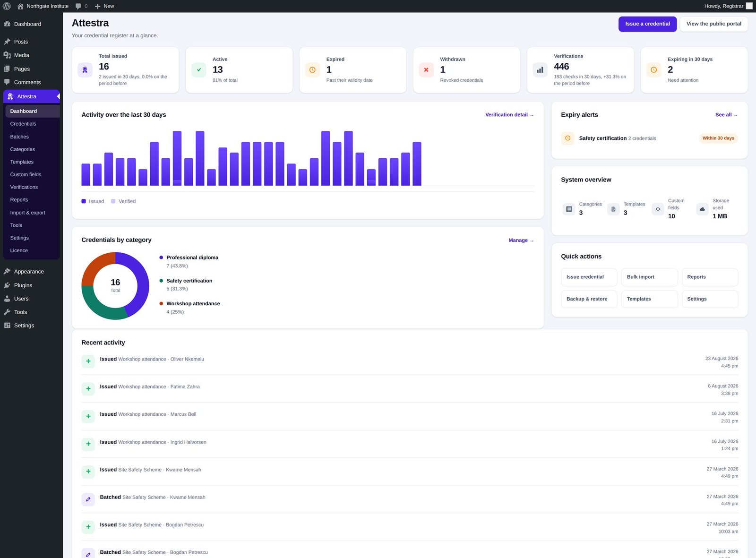The image size is (756, 558).
Task: Click the Expired clock icon
Action: pos(312,70)
